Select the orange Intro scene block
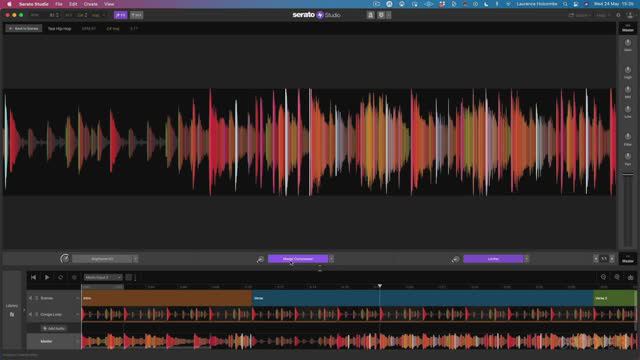Screen dimensions: 640x360 pos(167,298)
